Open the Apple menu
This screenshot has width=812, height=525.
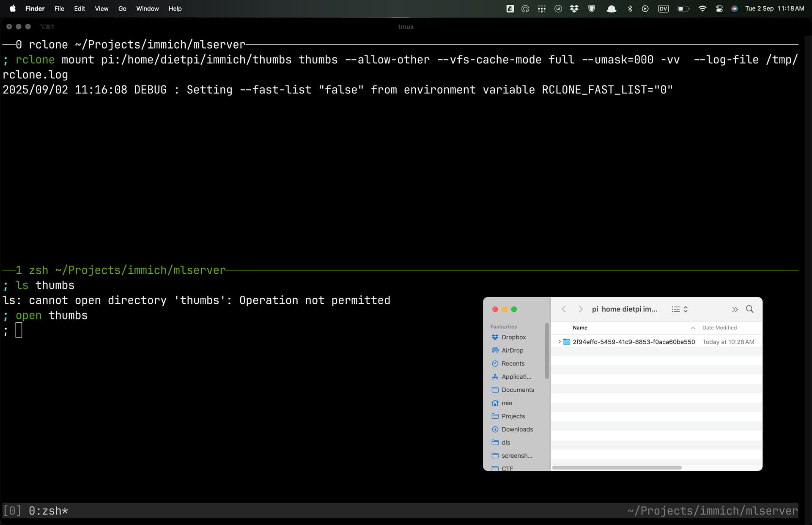click(x=13, y=8)
